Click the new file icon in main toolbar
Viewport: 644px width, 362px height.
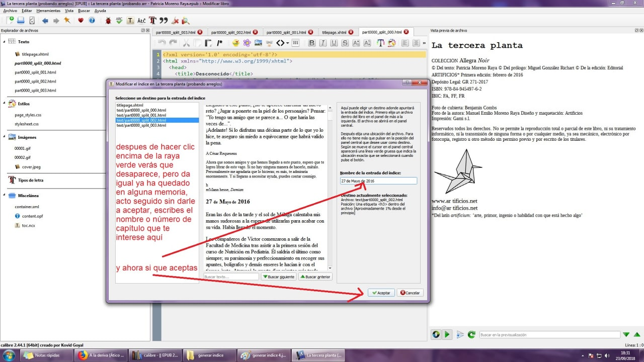10,21
